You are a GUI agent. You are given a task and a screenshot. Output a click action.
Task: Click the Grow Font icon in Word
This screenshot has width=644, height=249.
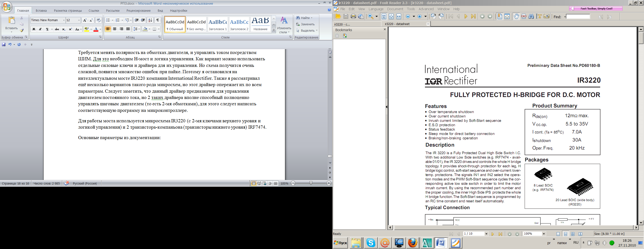point(84,20)
